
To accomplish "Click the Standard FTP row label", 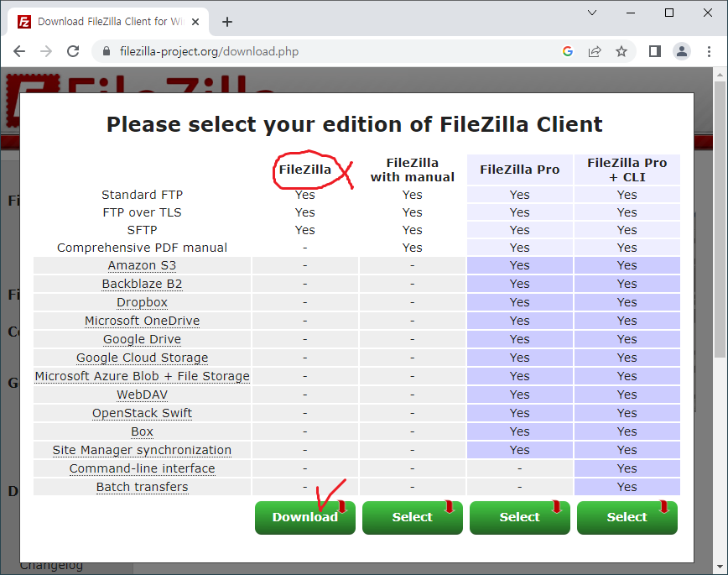I will click(142, 195).
